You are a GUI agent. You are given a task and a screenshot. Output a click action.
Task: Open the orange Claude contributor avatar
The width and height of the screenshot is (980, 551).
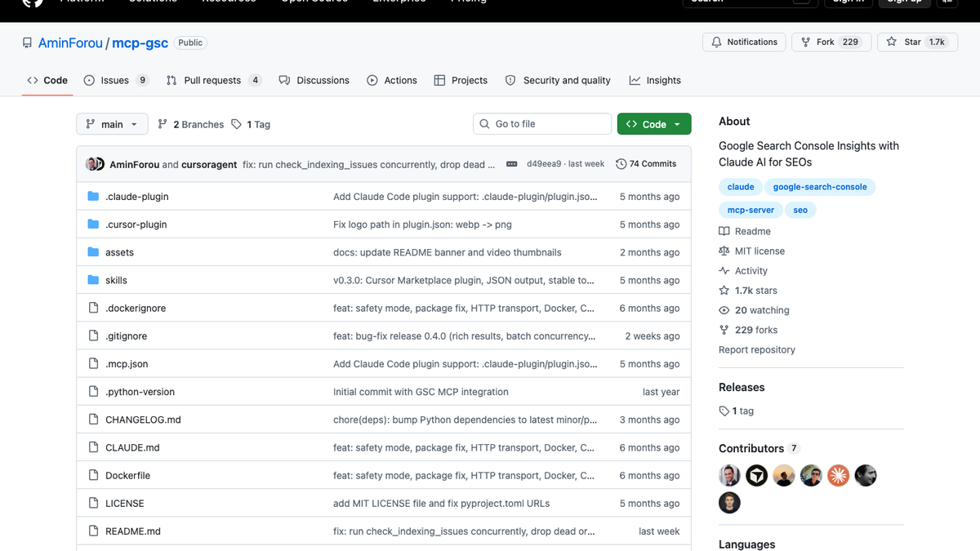pos(838,475)
